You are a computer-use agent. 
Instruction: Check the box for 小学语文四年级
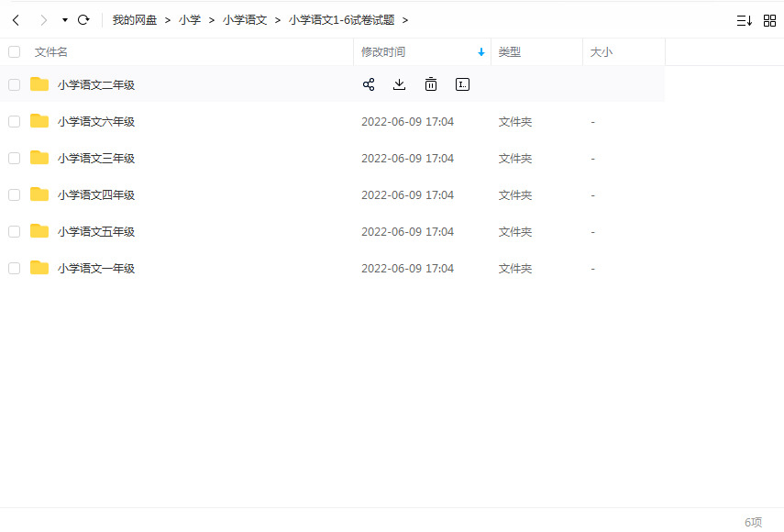(x=15, y=195)
